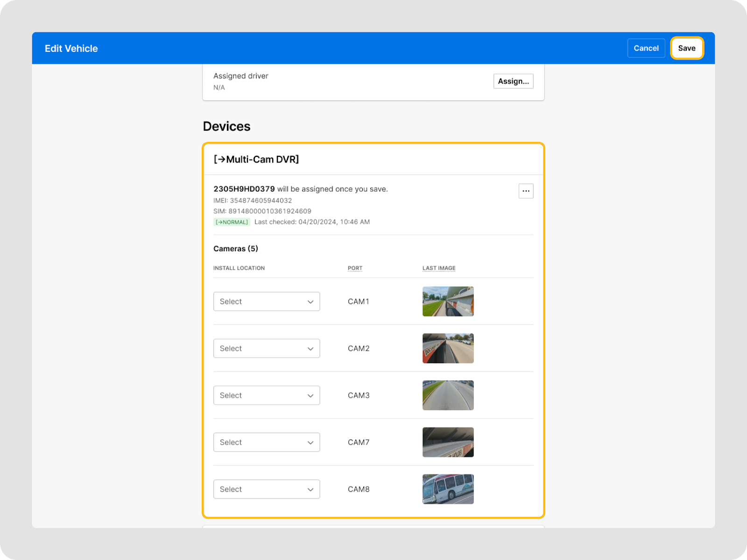747x560 pixels.
Task: View CAM3 last image thumbnail
Action: (448, 395)
